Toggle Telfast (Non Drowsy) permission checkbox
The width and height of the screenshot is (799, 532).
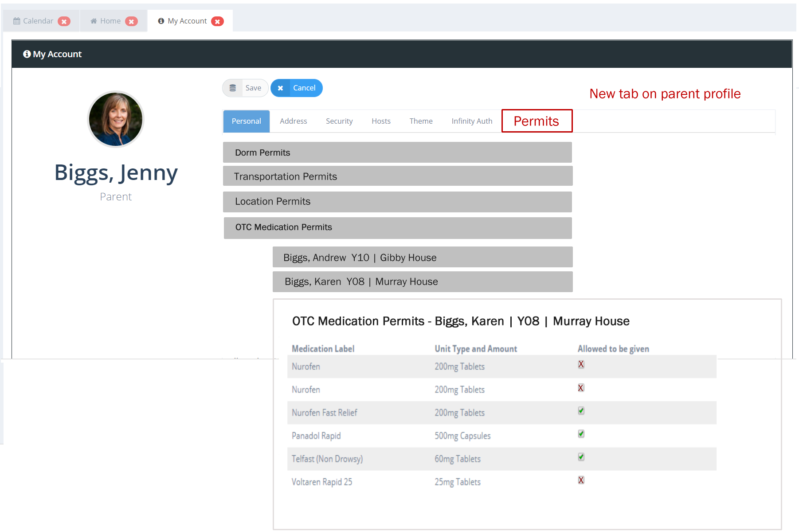[x=581, y=457]
